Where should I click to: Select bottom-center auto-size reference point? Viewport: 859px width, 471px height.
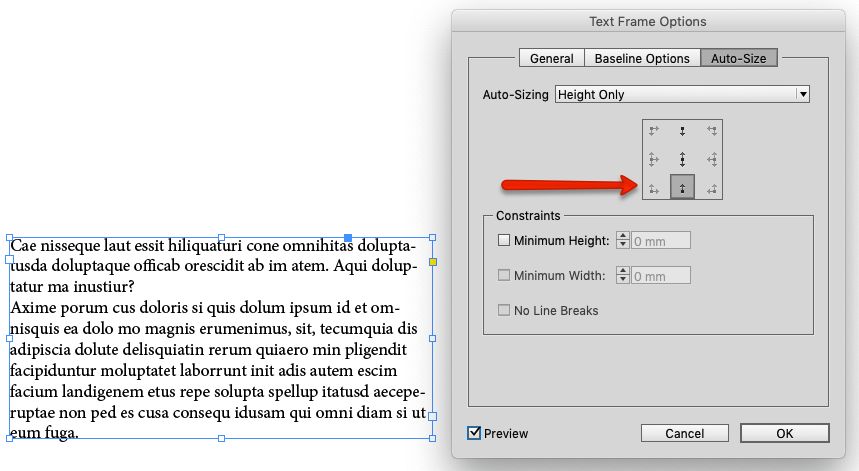click(683, 187)
